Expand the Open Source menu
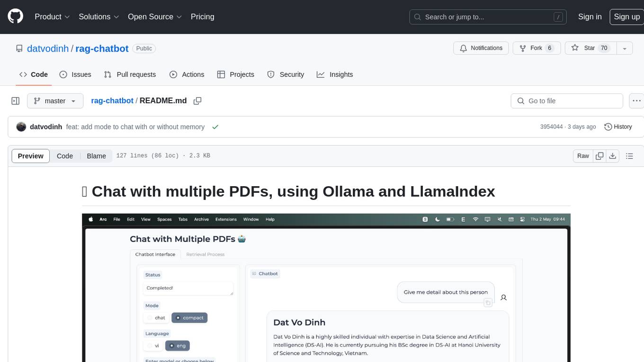This screenshot has width=644, height=362. tap(155, 17)
